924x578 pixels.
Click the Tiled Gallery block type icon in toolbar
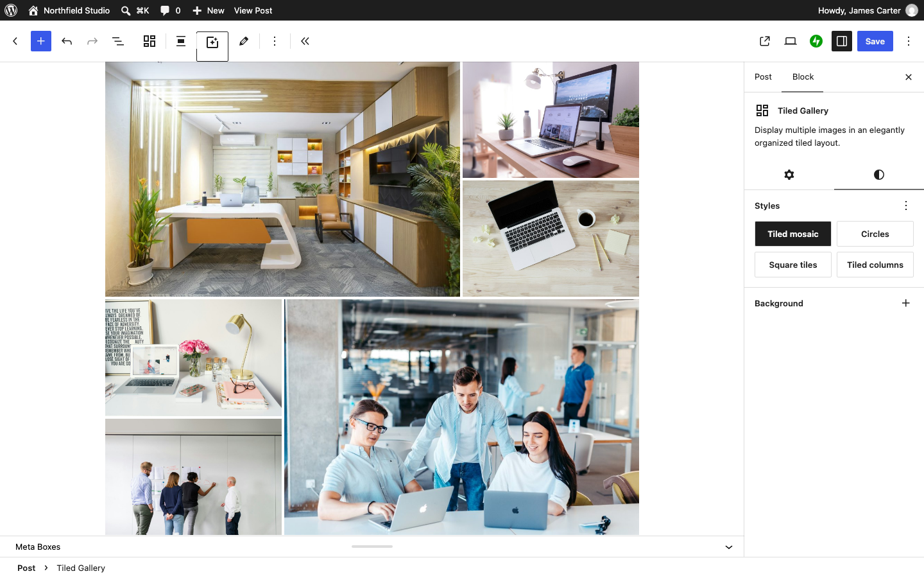click(150, 41)
